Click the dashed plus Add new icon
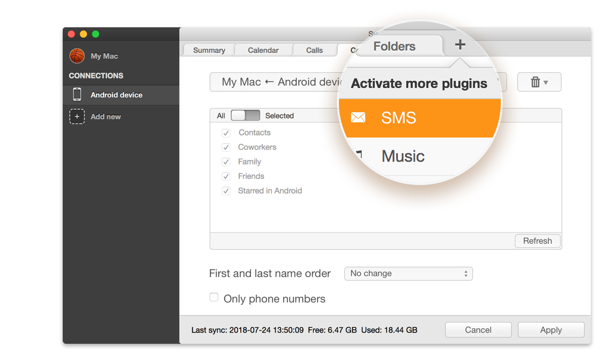This screenshot has height=364, width=607. click(x=77, y=116)
